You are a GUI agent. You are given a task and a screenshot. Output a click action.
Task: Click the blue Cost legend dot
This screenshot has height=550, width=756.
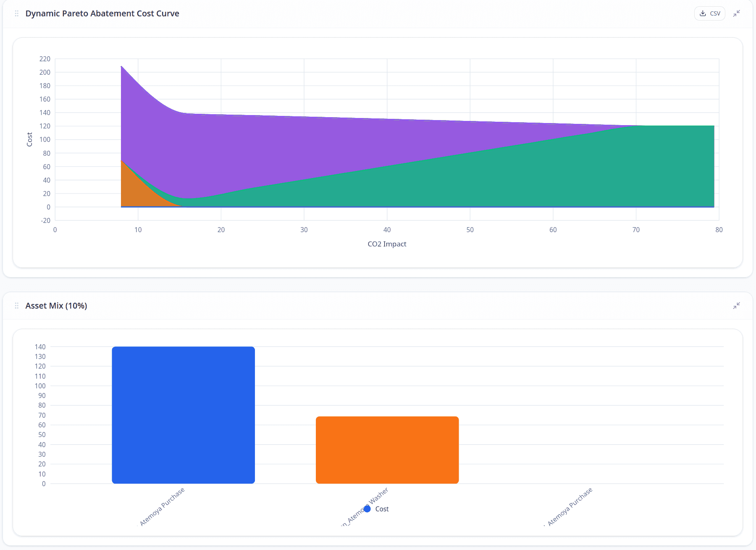[x=367, y=509]
